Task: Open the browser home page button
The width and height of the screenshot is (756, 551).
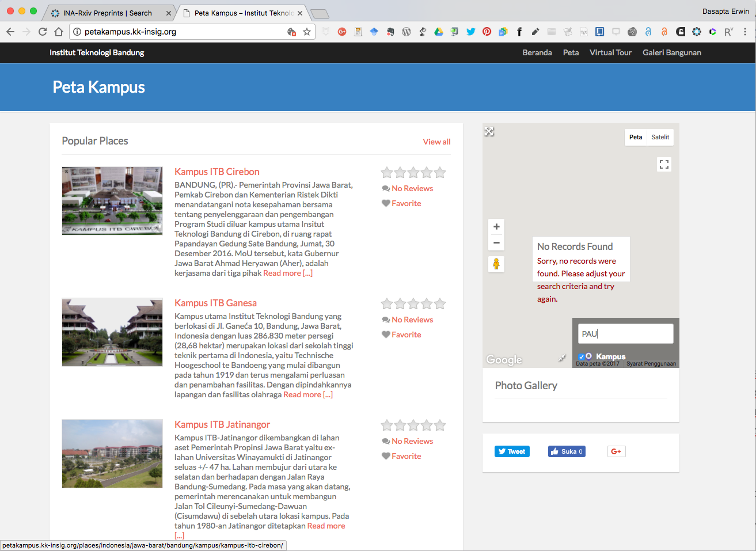Action: pos(59,32)
